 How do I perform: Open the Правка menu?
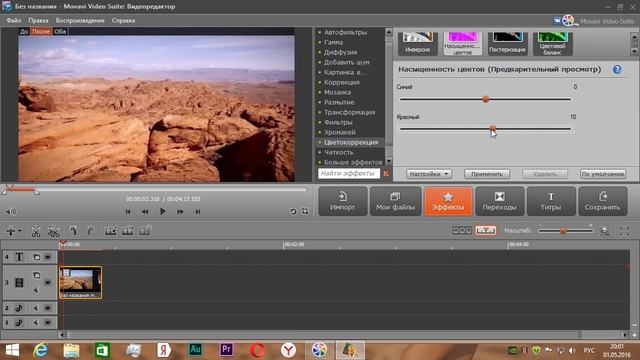click(x=38, y=20)
